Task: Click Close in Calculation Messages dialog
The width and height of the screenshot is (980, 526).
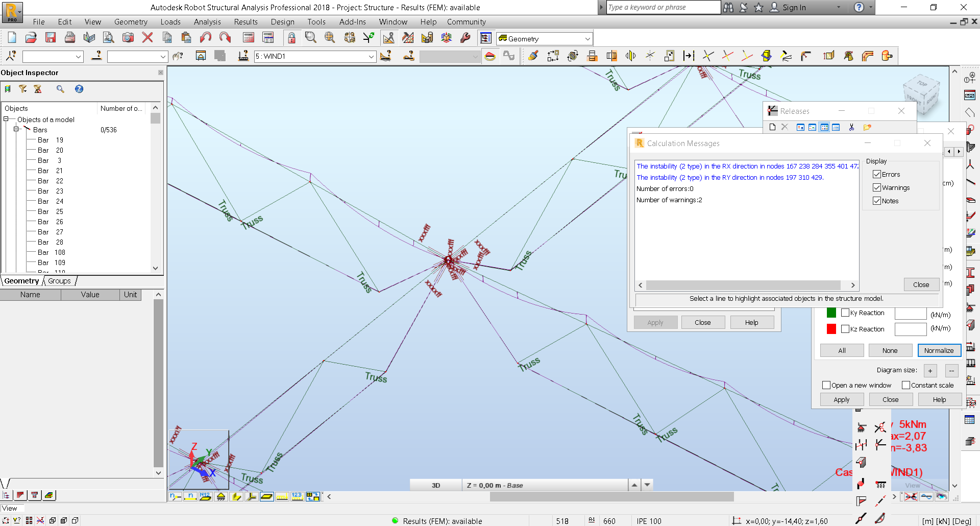Action: coord(921,284)
